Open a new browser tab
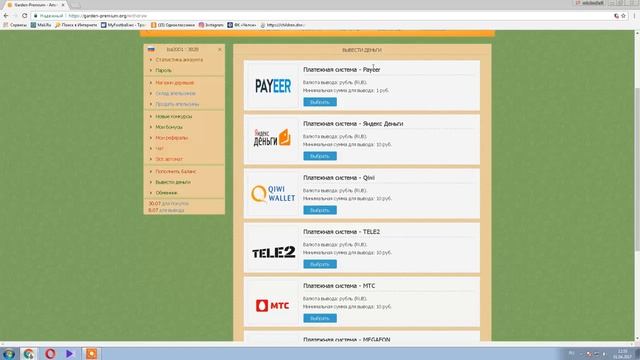Viewport: 640px width, 360px height. [x=75, y=5]
